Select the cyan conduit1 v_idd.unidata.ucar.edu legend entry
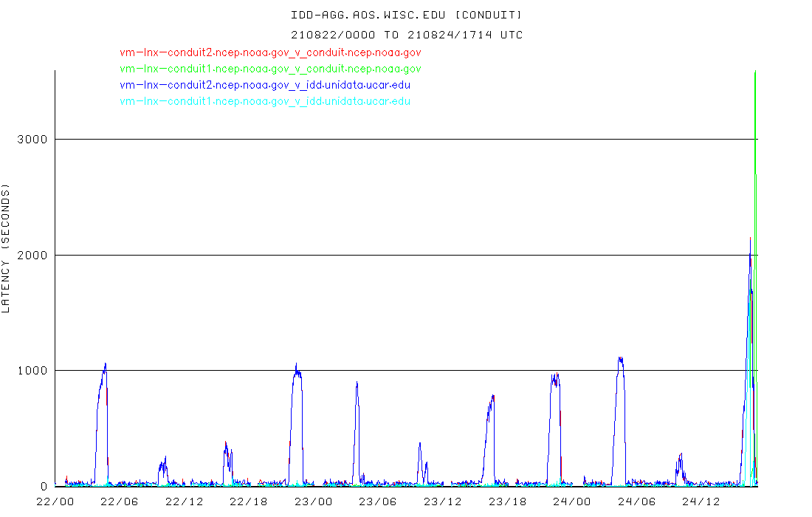 (x=265, y=101)
